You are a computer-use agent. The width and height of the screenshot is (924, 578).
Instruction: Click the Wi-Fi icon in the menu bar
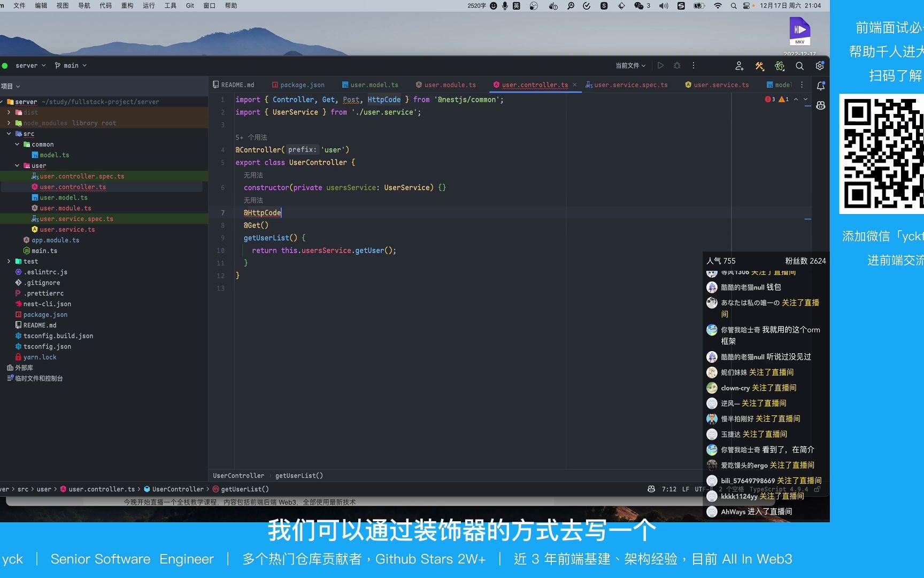pos(718,6)
